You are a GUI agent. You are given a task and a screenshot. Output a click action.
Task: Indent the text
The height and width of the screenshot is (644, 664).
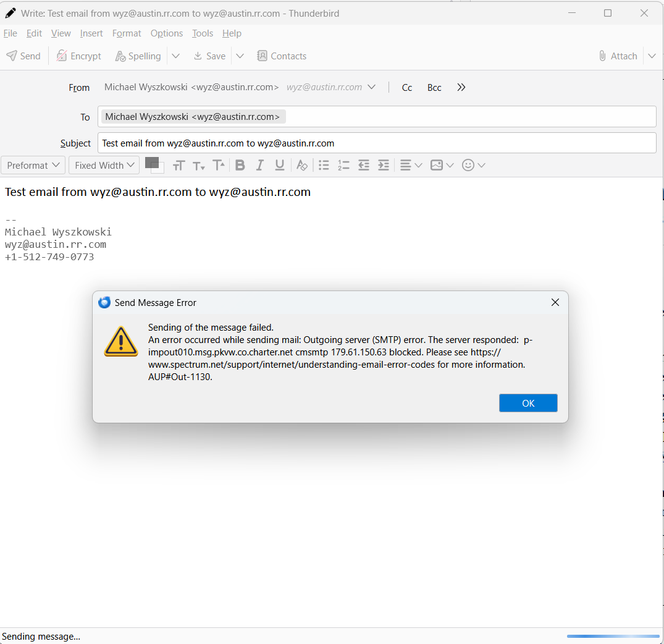tap(383, 165)
